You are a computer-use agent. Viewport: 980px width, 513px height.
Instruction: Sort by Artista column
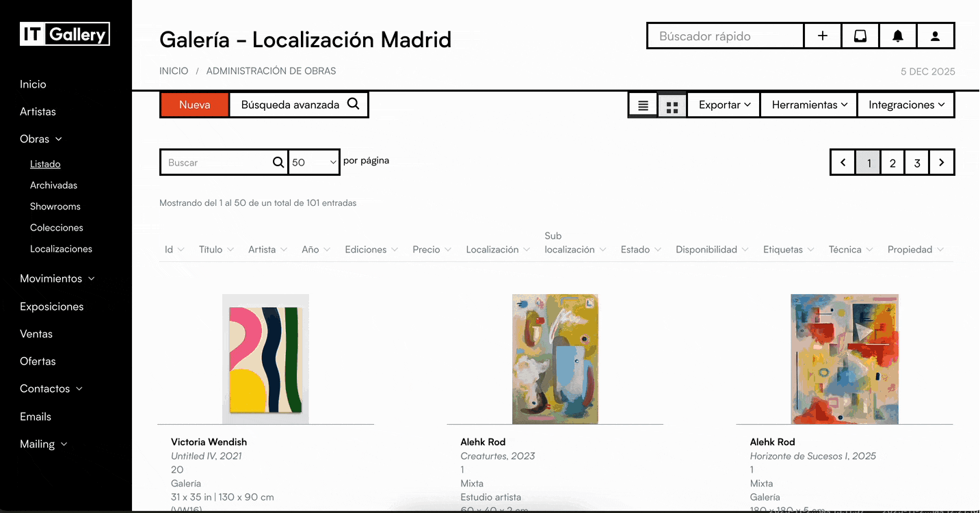coord(267,250)
